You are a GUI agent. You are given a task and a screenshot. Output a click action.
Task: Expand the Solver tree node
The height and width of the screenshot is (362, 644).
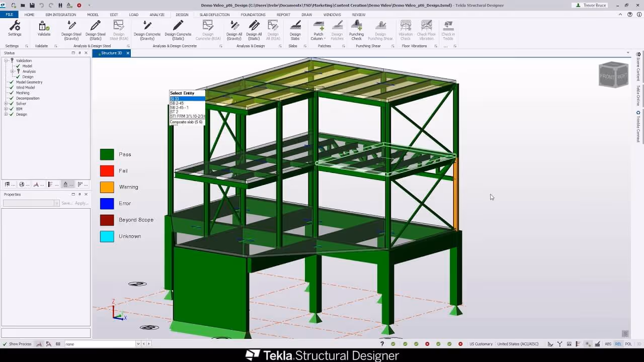[6, 104]
